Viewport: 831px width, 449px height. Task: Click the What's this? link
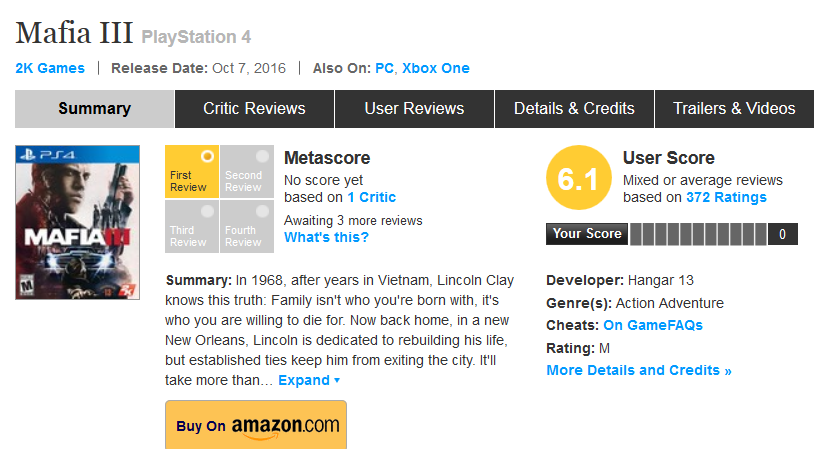[326, 237]
